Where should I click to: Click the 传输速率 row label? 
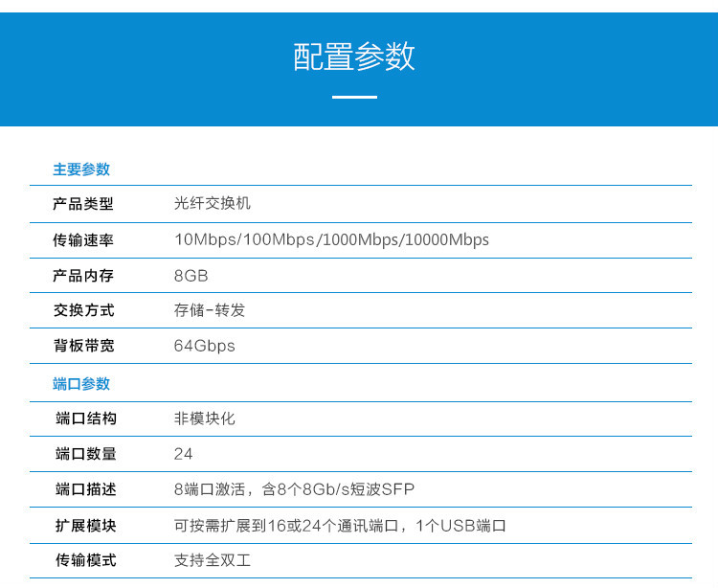83,240
